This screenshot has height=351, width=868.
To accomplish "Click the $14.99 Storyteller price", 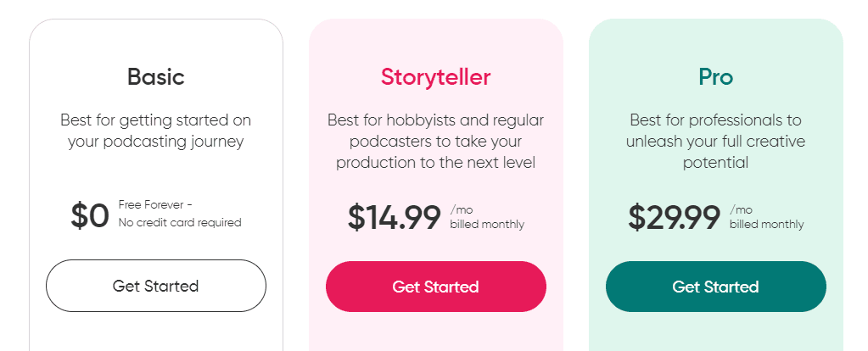I will pos(395,217).
